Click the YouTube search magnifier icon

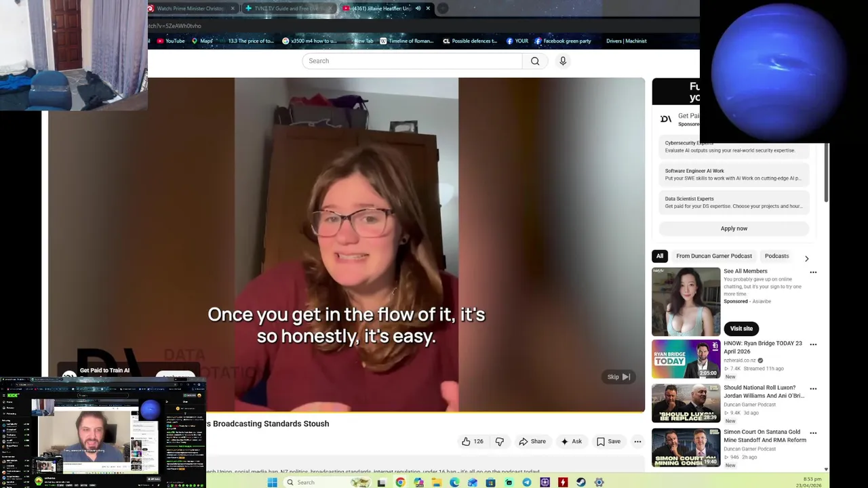point(535,61)
